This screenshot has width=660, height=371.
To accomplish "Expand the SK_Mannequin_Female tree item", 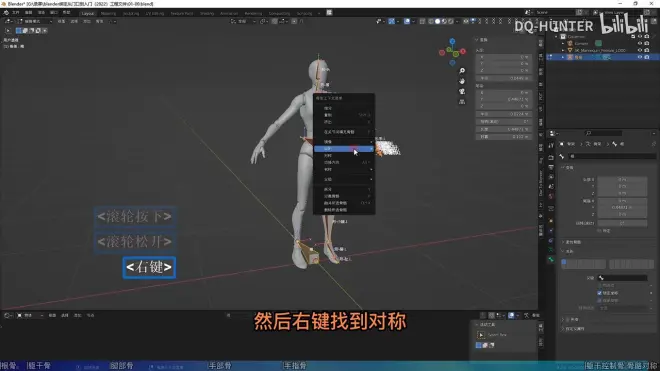I will point(563,50).
